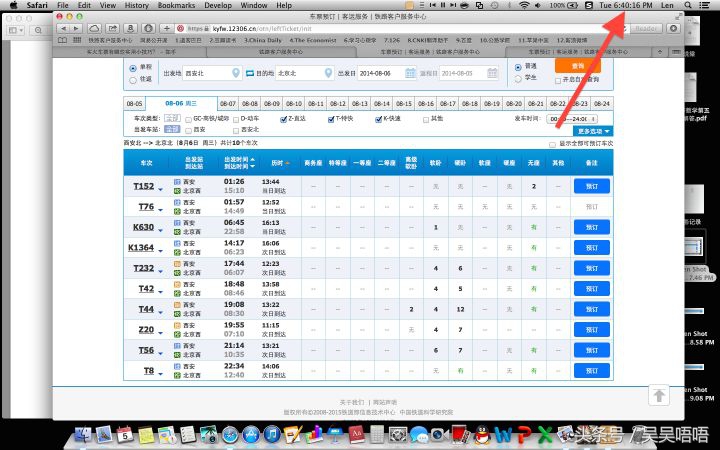This screenshot has width=720, height=450.
Task: Open the 发车时间 departure time dropdown
Action: coord(580,118)
